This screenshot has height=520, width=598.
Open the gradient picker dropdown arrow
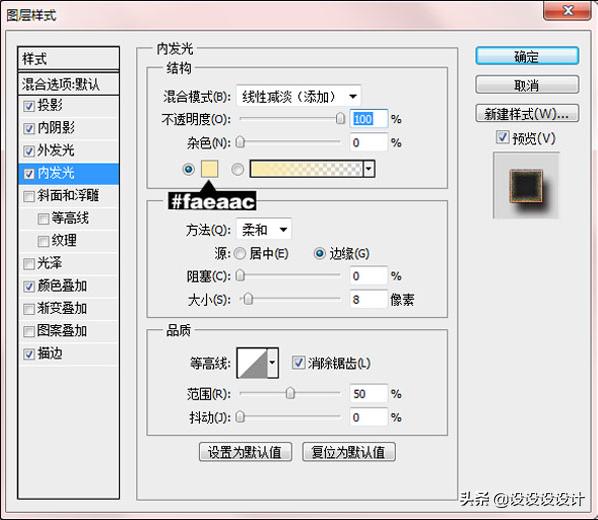click(x=369, y=169)
